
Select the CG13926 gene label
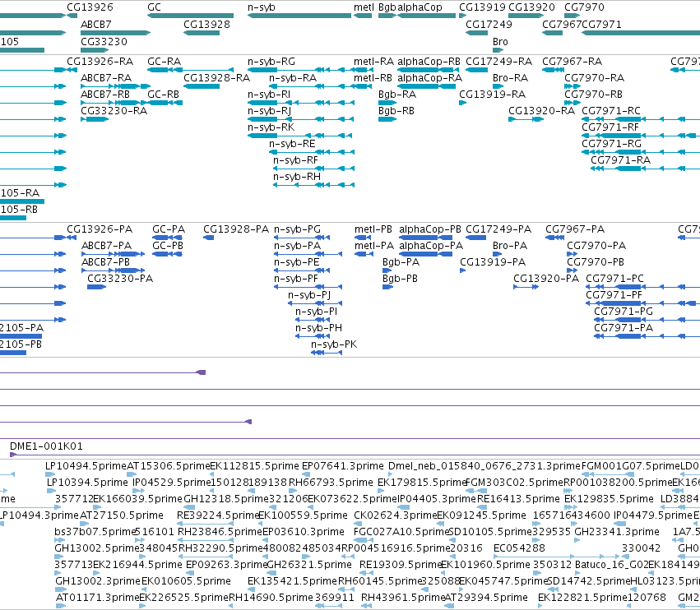click(90, 7)
